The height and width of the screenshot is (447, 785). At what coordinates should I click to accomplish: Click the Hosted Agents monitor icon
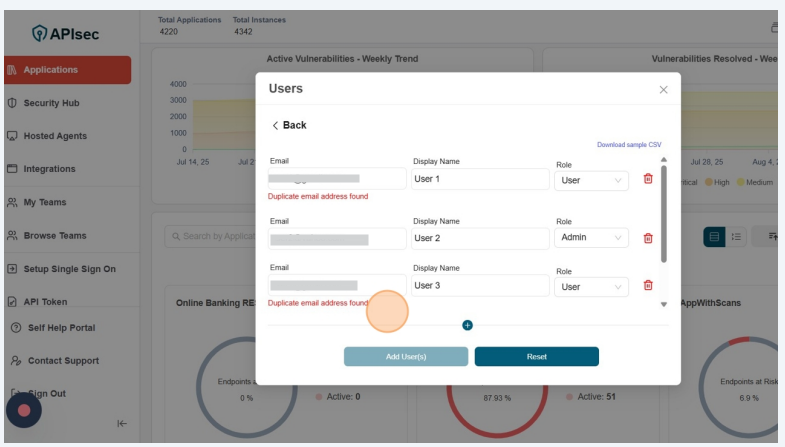tap(13, 136)
